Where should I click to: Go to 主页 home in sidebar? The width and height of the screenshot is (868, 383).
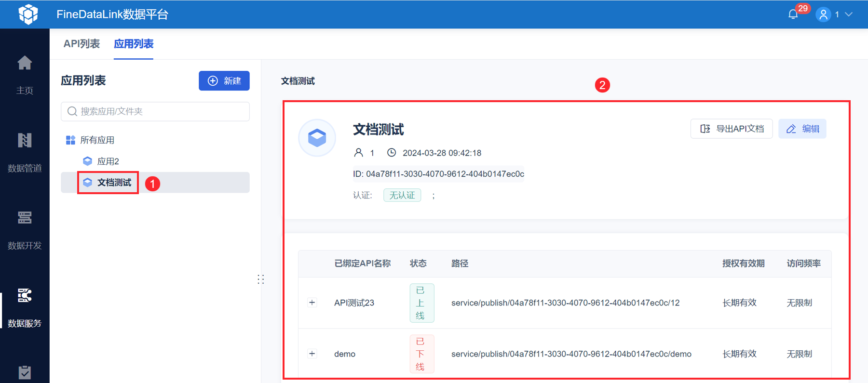point(25,75)
